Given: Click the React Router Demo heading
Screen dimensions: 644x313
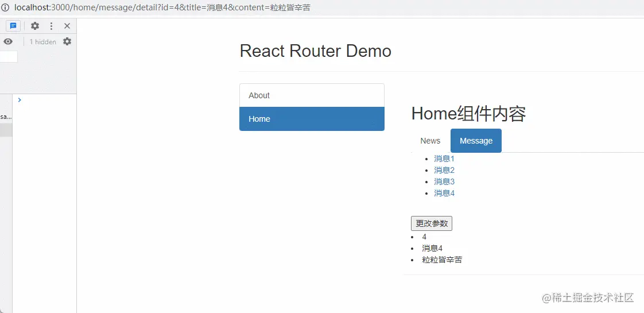Looking at the screenshot, I should pyautogui.click(x=316, y=51).
